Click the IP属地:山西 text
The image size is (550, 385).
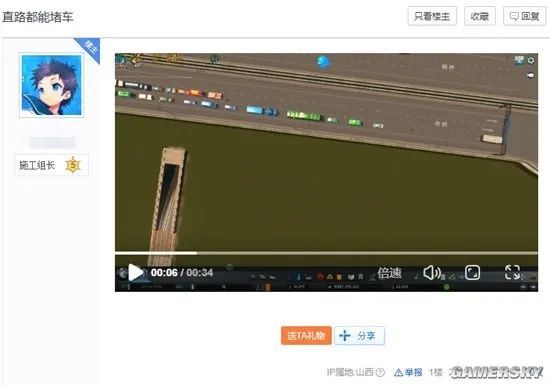[x=350, y=372]
